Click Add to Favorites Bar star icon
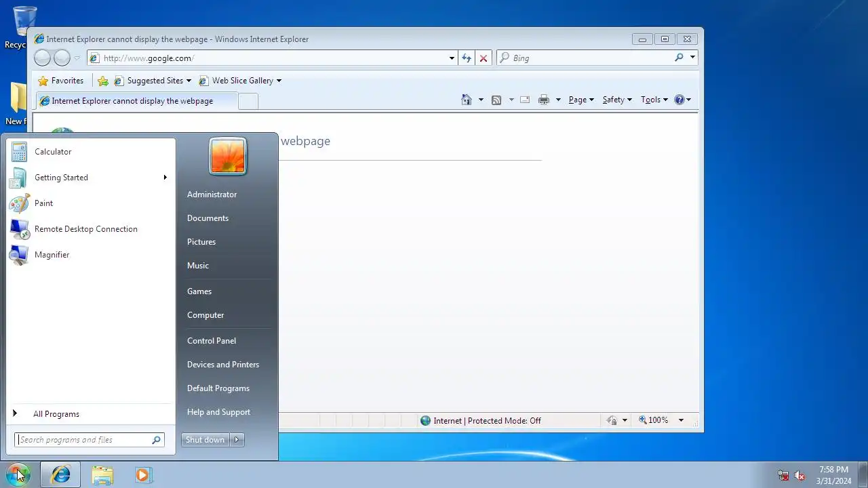The image size is (868, 488). [103, 81]
